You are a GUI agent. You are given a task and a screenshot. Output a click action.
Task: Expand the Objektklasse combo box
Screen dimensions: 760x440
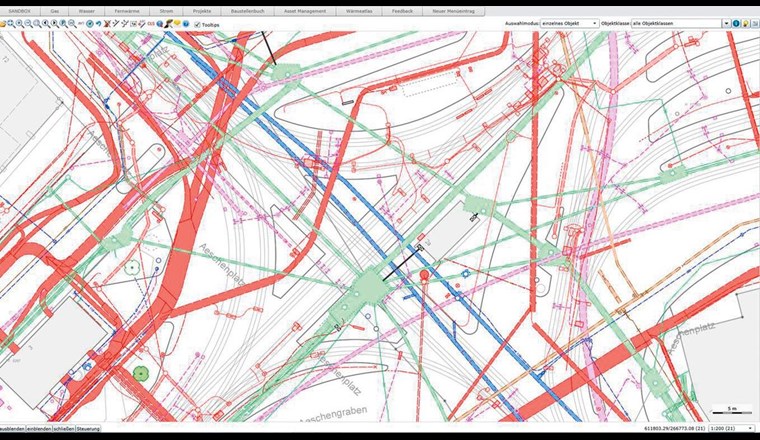pos(724,22)
